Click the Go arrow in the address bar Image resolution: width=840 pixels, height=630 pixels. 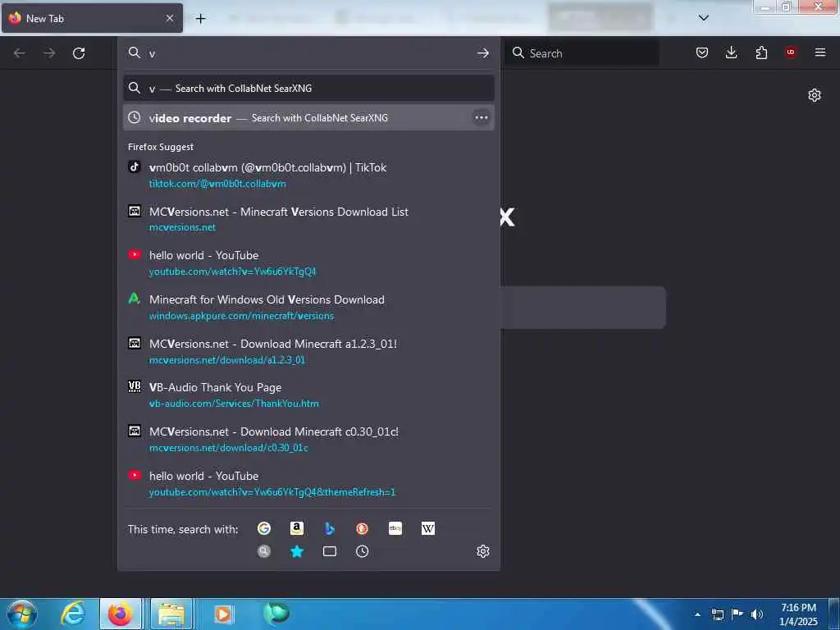click(x=482, y=52)
